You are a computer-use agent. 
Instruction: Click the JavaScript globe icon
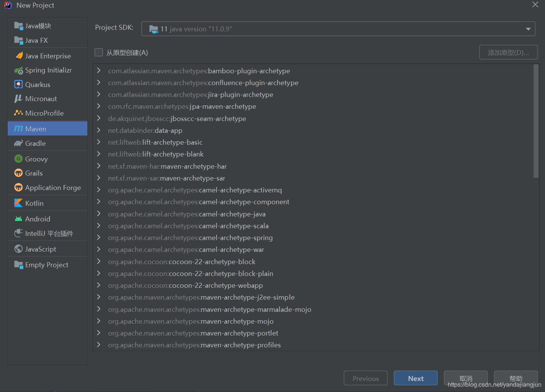18,249
